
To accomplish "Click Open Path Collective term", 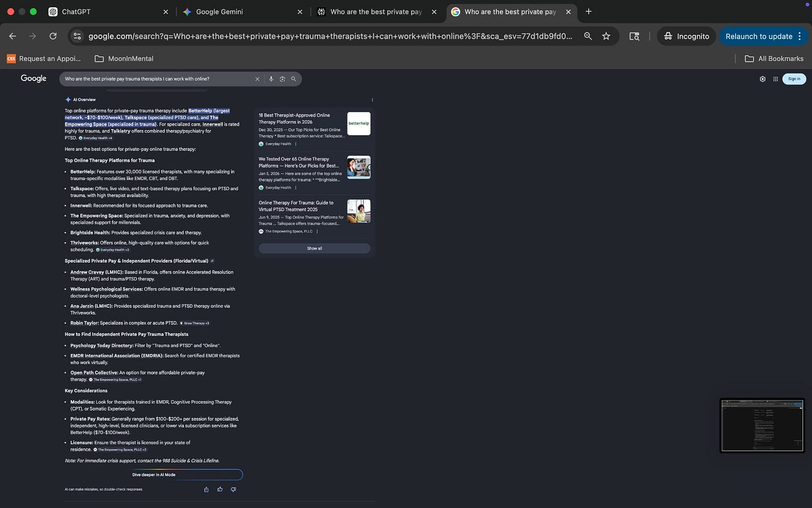I will tap(94, 372).
